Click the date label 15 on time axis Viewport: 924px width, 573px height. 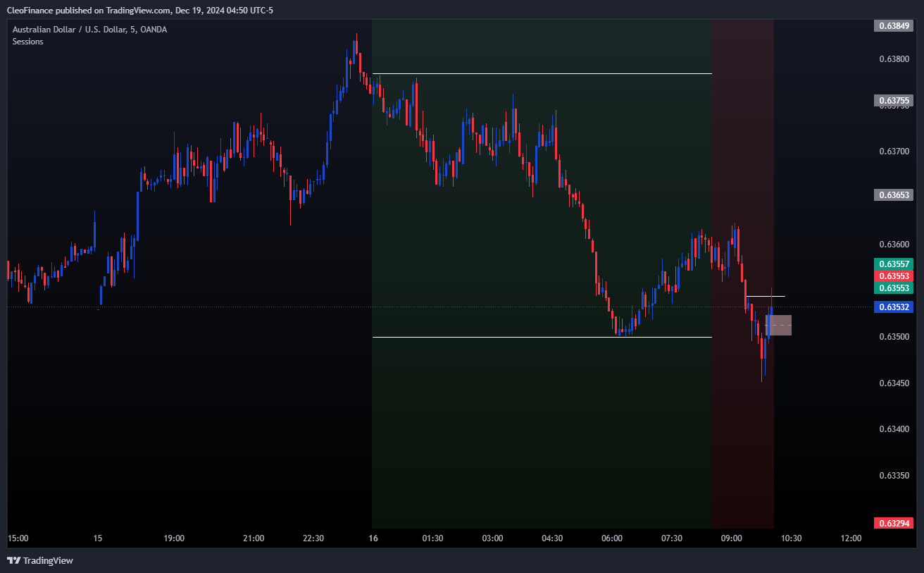pos(98,538)
